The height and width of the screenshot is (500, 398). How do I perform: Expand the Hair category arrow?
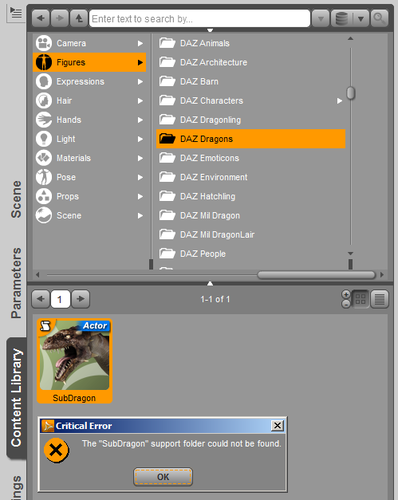[x=140, y=101]
